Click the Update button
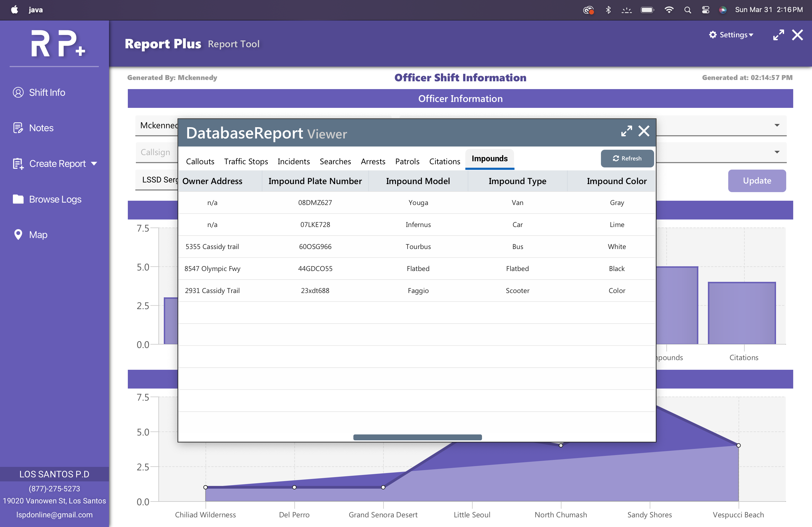 [756, 181]
